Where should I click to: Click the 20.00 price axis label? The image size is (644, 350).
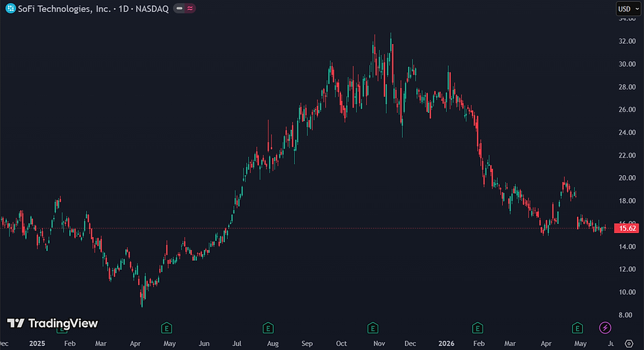[x=627, y=178]
